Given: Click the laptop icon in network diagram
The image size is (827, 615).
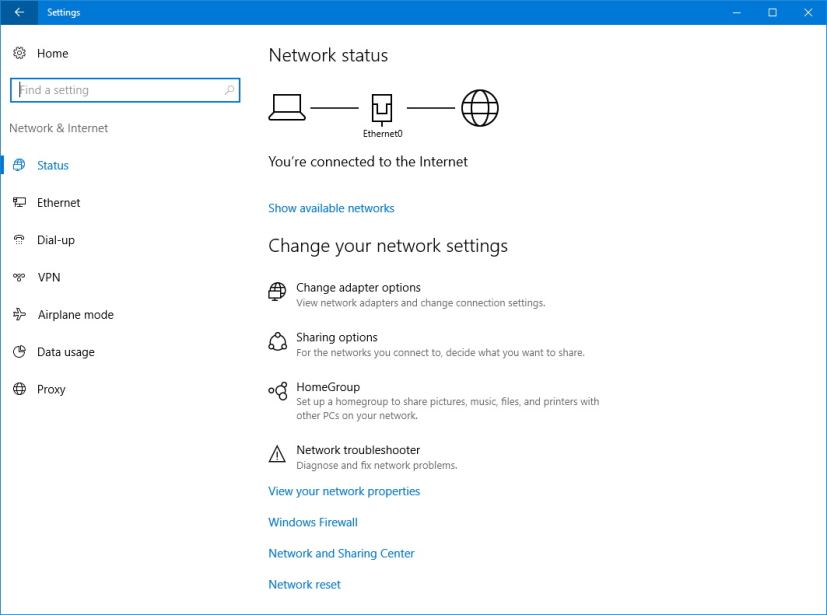Looking at the screenshot, I should click(x=287, y=108).
